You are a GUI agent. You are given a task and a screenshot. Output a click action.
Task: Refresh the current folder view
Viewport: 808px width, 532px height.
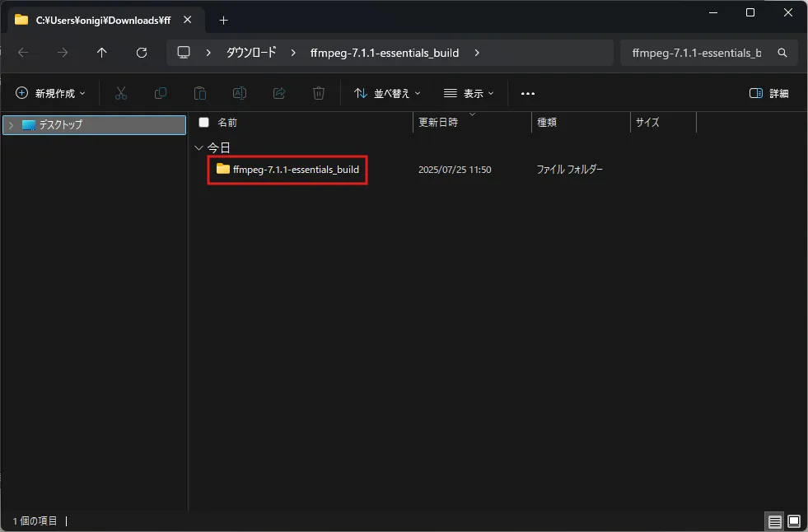pyautogui.click(x=142, y=53)
